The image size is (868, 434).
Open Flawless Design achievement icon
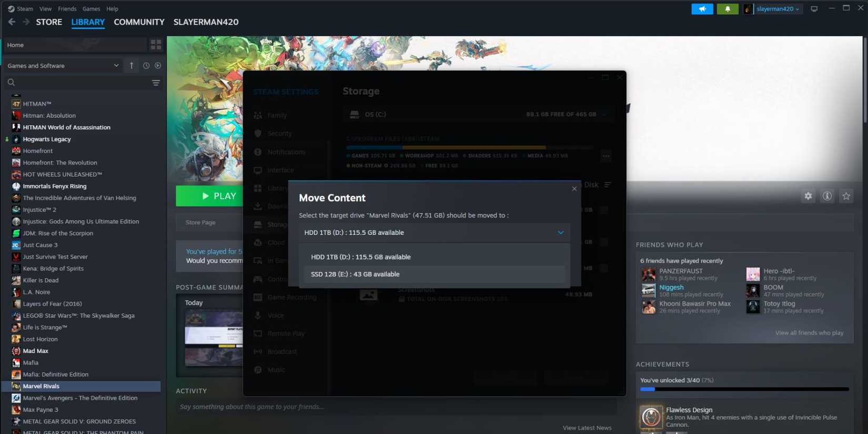tap(651, 417)
